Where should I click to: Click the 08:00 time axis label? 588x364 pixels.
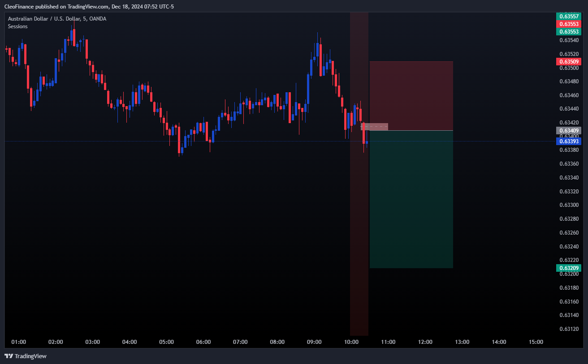[x=277, y=342]
